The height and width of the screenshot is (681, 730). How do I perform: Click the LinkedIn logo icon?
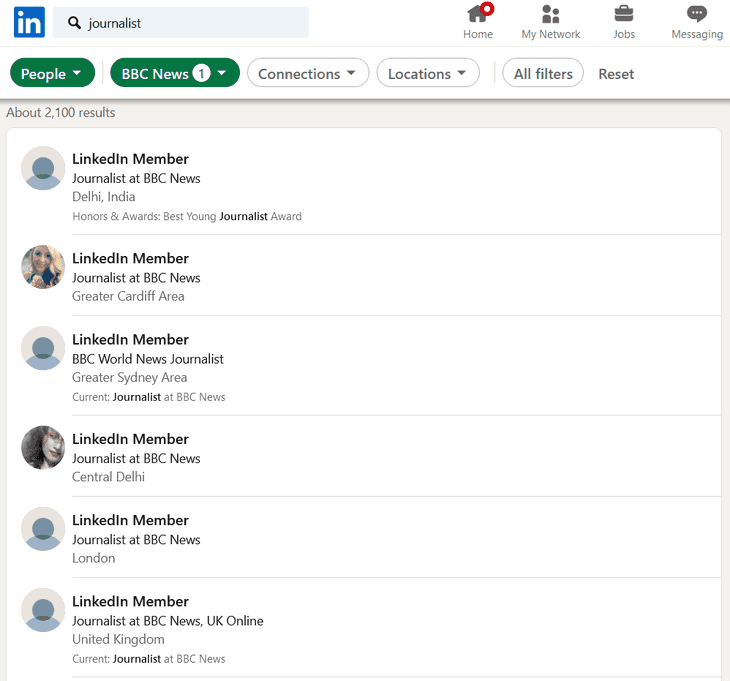(x=29, y=22)
